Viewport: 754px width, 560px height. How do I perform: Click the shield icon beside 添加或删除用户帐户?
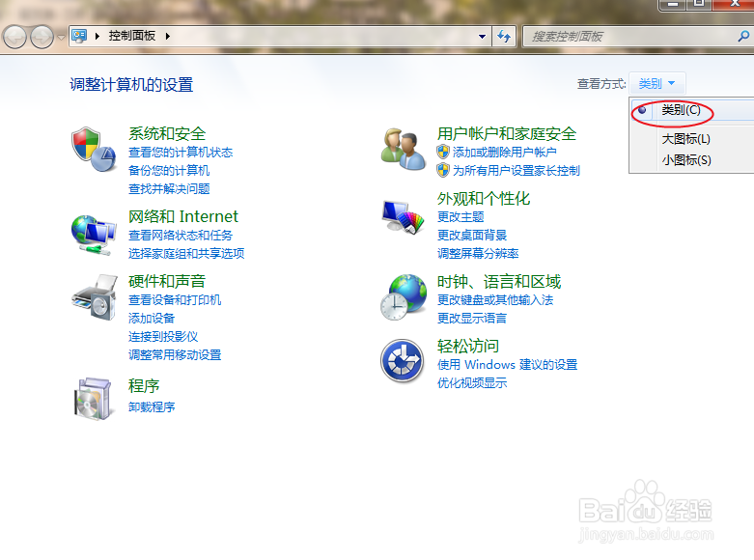click(x=443, y=152)
